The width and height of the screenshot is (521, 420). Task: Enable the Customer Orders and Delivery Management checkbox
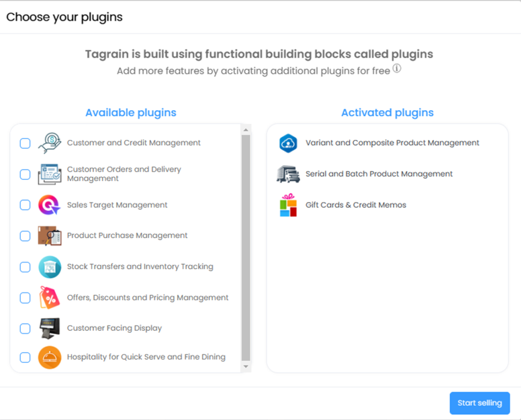[x=25, y=174]
